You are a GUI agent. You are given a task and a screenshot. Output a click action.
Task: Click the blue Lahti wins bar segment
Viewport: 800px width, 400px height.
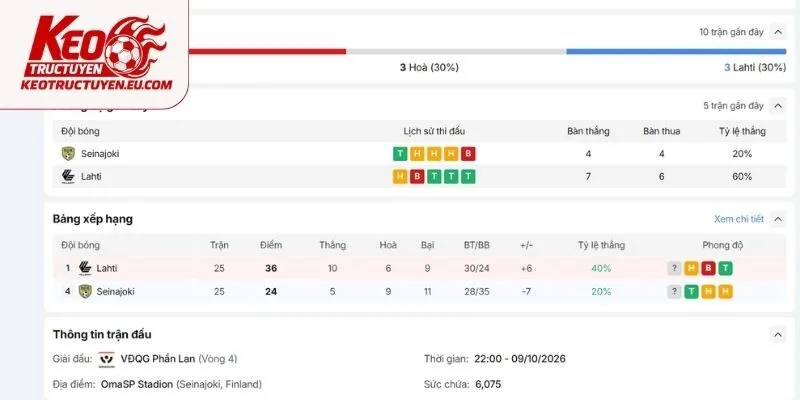676,52
